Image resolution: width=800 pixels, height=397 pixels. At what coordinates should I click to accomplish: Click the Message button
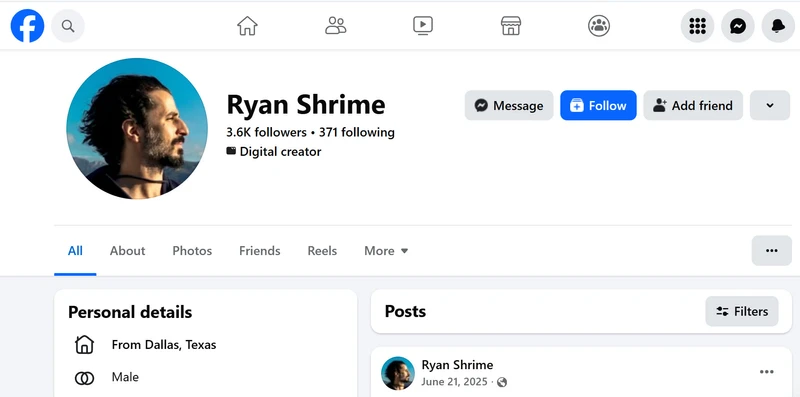click(x=509, y=106)
